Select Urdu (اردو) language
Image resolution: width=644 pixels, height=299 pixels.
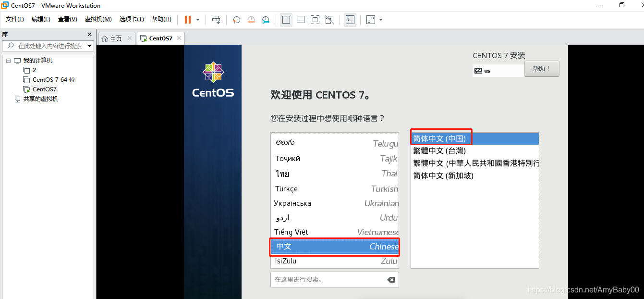coord(335,218)
